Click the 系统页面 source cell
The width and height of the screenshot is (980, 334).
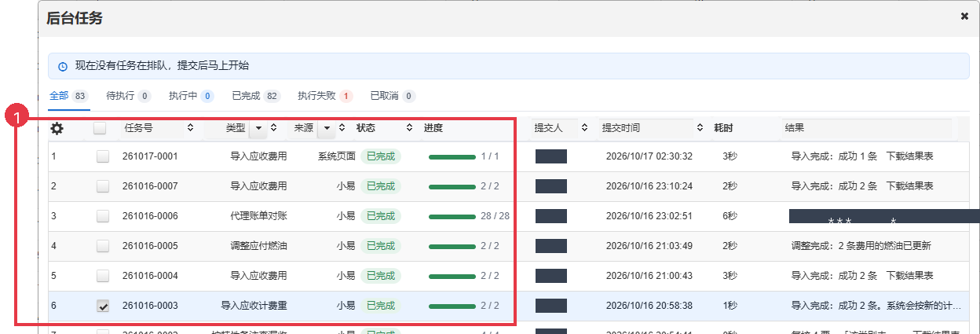coord(337,156)
